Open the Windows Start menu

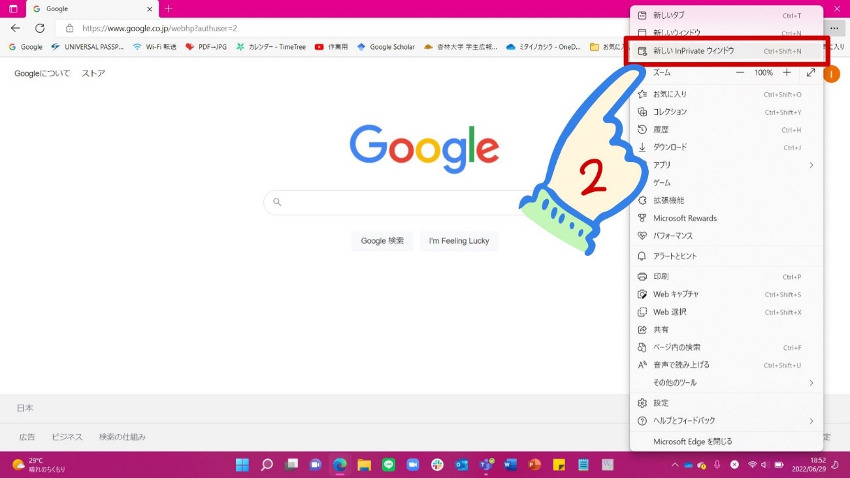click(x=242, y=465)
